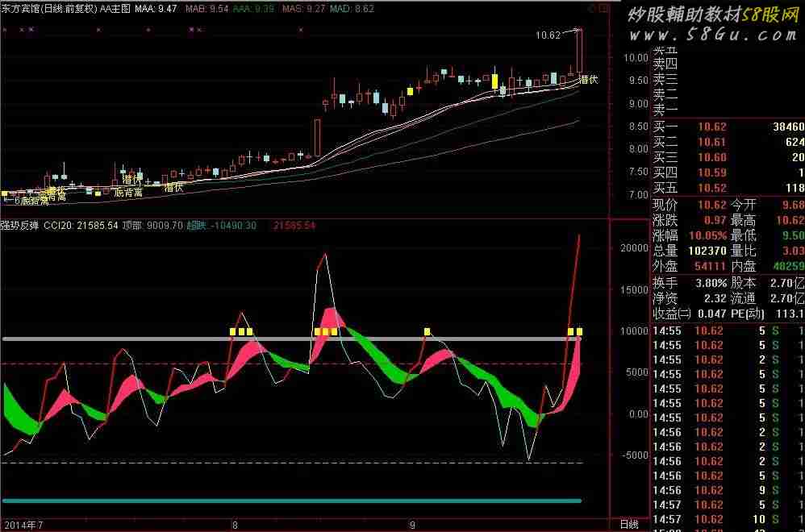805x532 pixels.
Task: Click the 10.00 price axis label
Action: [x=636, y=57]
